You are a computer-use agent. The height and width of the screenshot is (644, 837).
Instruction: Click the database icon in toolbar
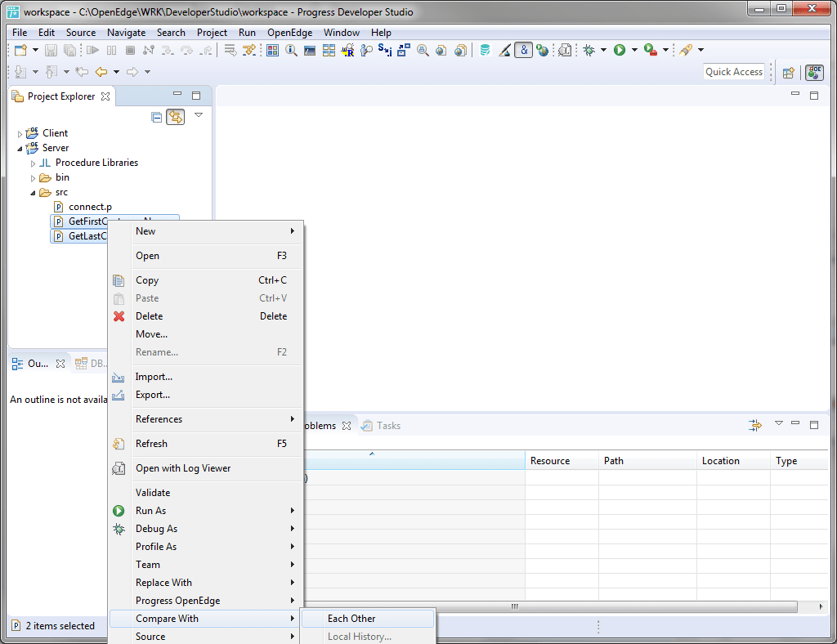click(x=485, y=50)
